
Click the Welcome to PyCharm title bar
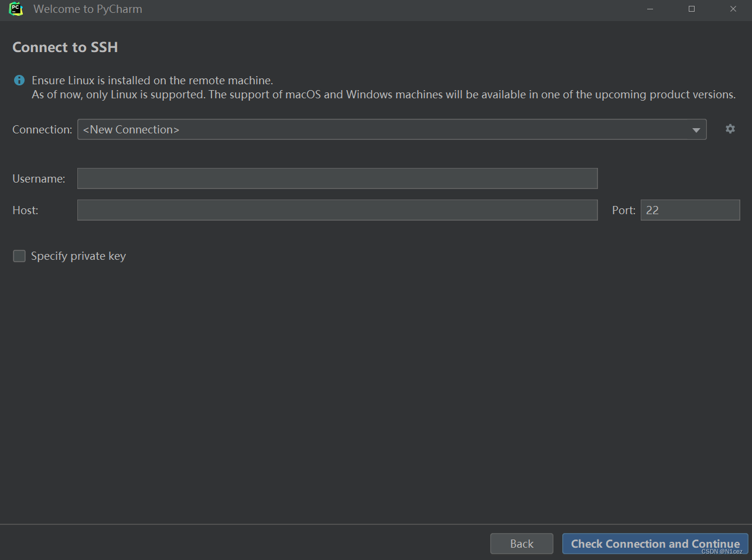click(351, 9)
